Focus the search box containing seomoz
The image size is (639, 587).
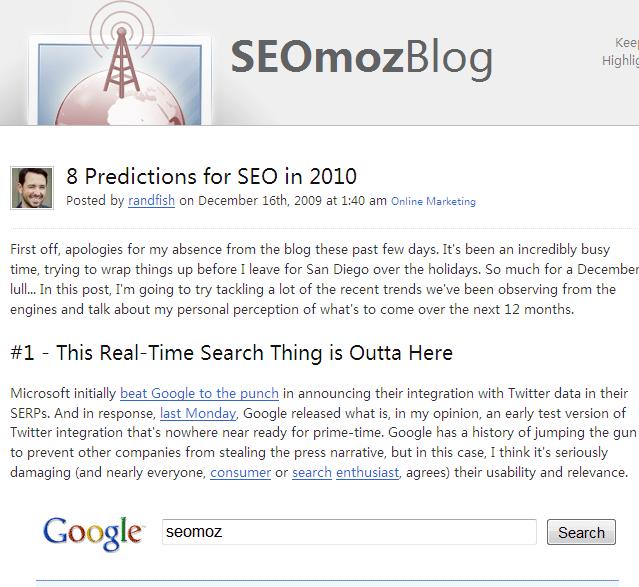click(x=349, y=532)
